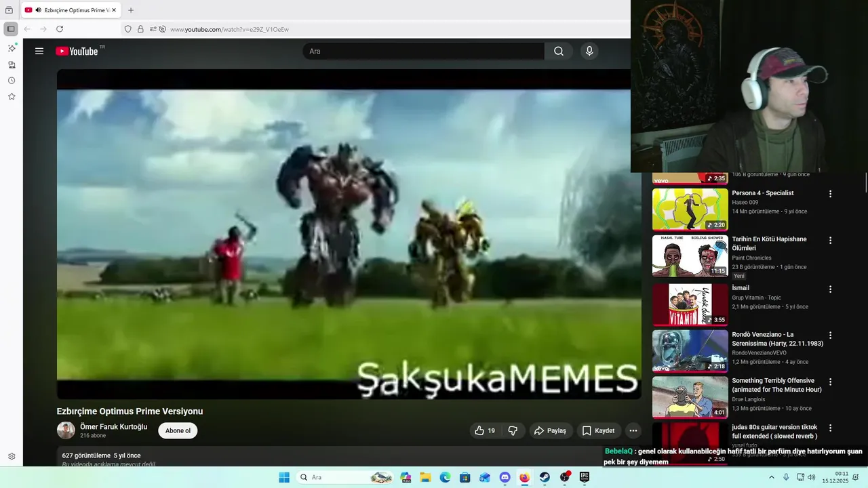This screenshot has height=488, width=868.
Task: Open options for judas 80s guitar version
Action: click(x=830, y=428)
